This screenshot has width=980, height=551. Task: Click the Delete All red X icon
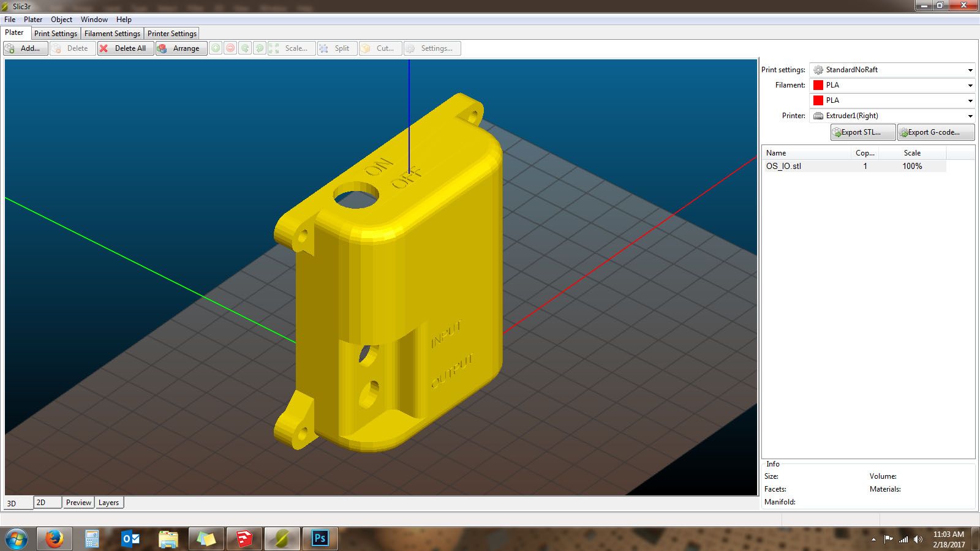105,48
